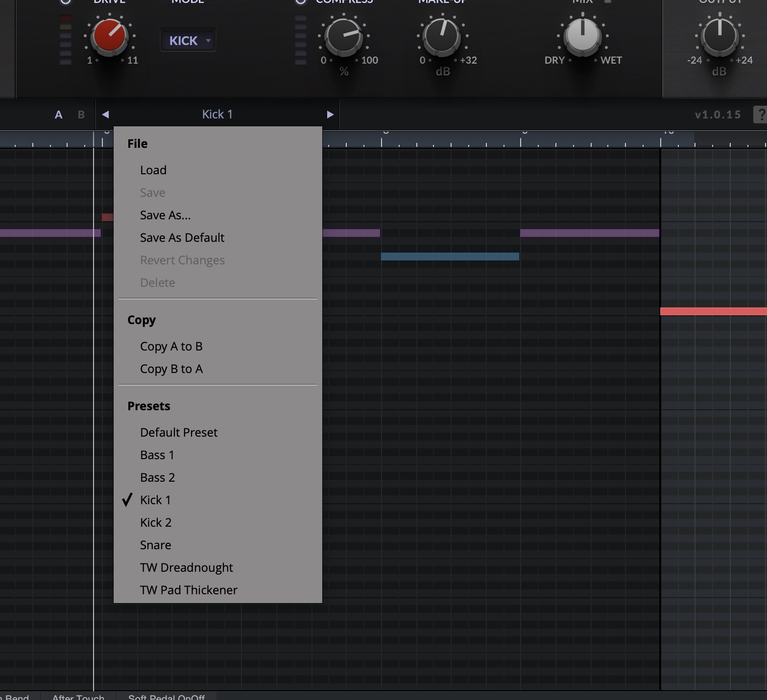Click the Drive level meter LEDs

pyautogui.click(x=66, y=40)
